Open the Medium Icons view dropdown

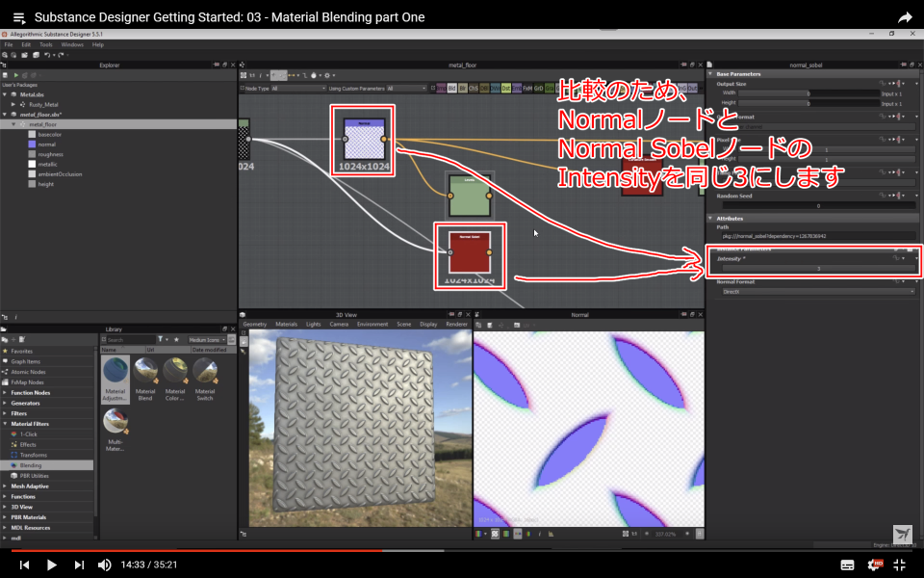(207, 340)
